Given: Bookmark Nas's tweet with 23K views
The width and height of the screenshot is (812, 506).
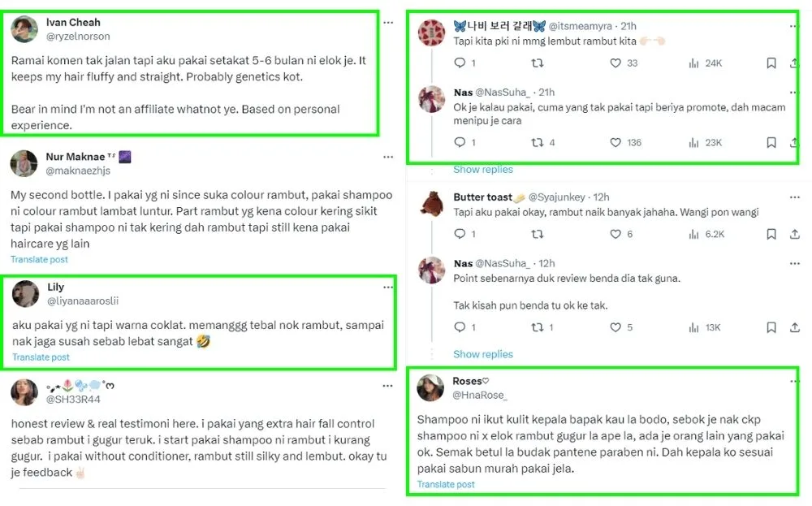Looking at the screenshot, I should click(x=771, y=143).
